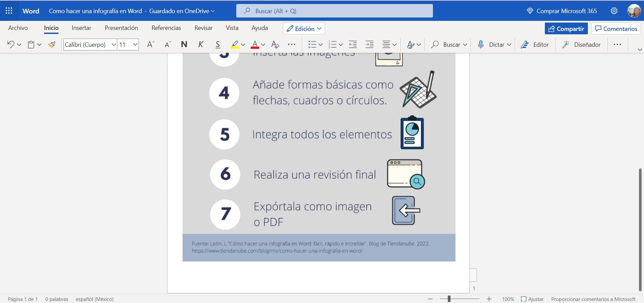Viewport: 644px width, 303px height.
Task: Click the Buscar search box
Action: (334, 10)
